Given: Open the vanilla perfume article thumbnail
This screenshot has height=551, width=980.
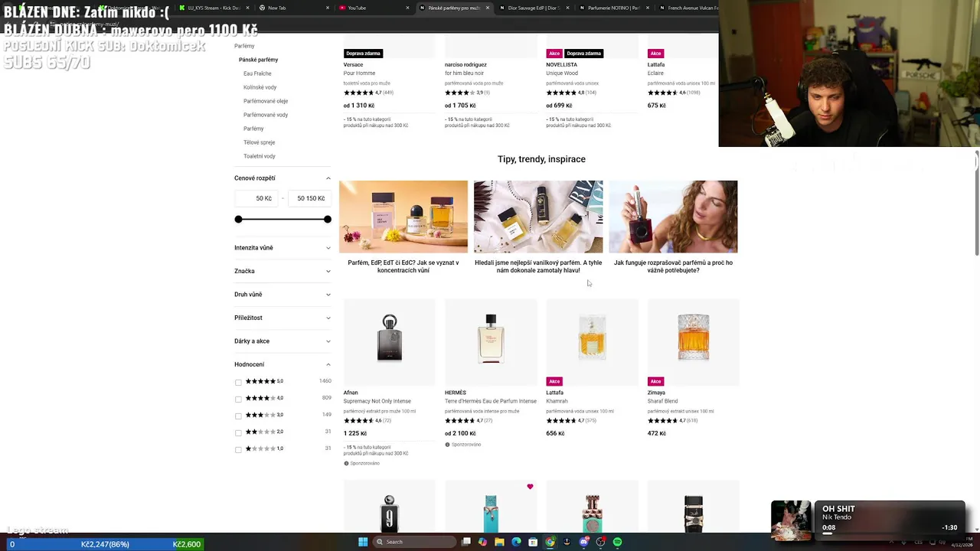Looking at the screenshot, I should click(x=538, y=217).
